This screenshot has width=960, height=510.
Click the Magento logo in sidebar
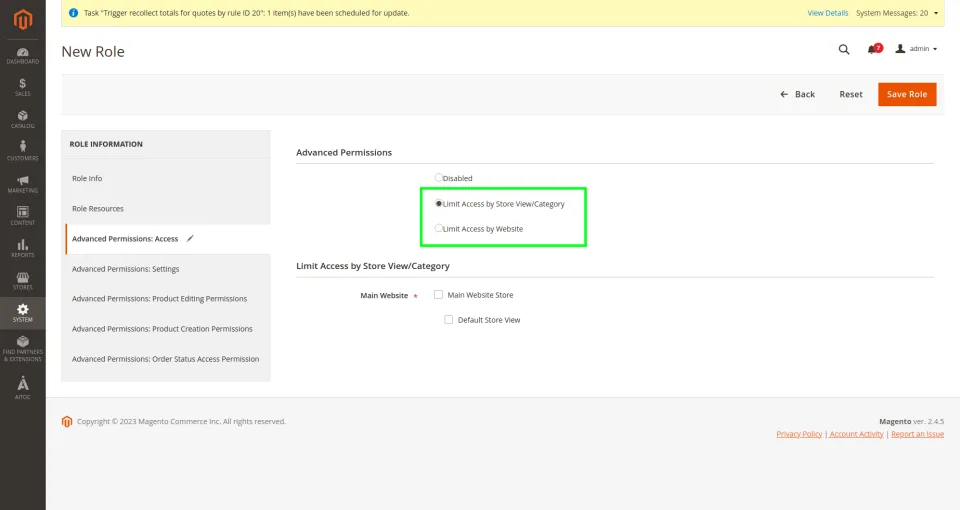(x=23, y=20)
